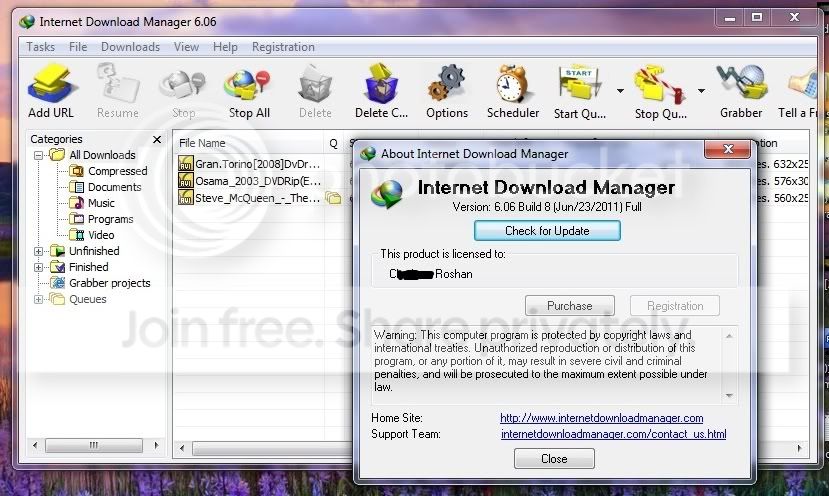Open the internetdownloadmanager.com home site link

click(x=602, y=418)
